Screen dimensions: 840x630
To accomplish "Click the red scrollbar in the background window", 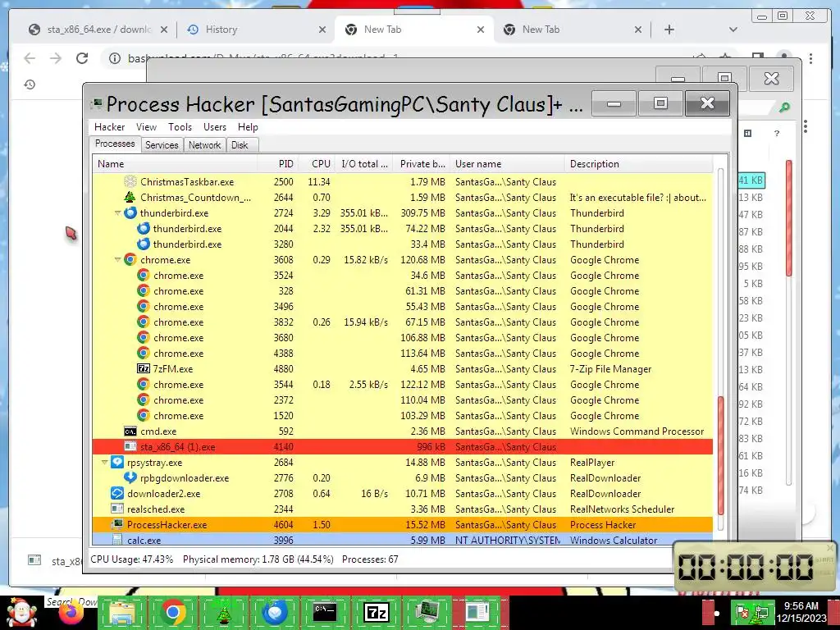I will pyautogui.click(x=788, y=218).
